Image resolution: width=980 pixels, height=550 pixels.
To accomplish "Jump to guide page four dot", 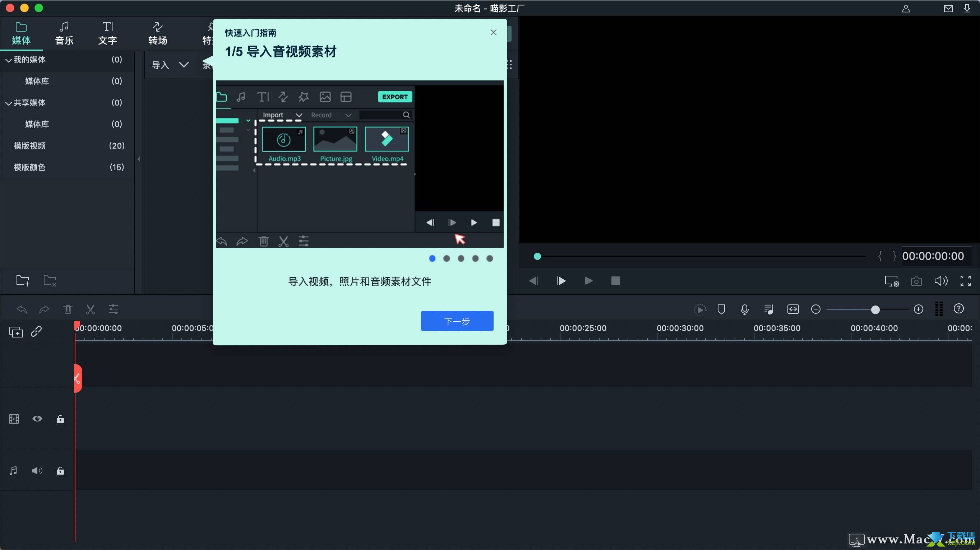I will [475, 258].
